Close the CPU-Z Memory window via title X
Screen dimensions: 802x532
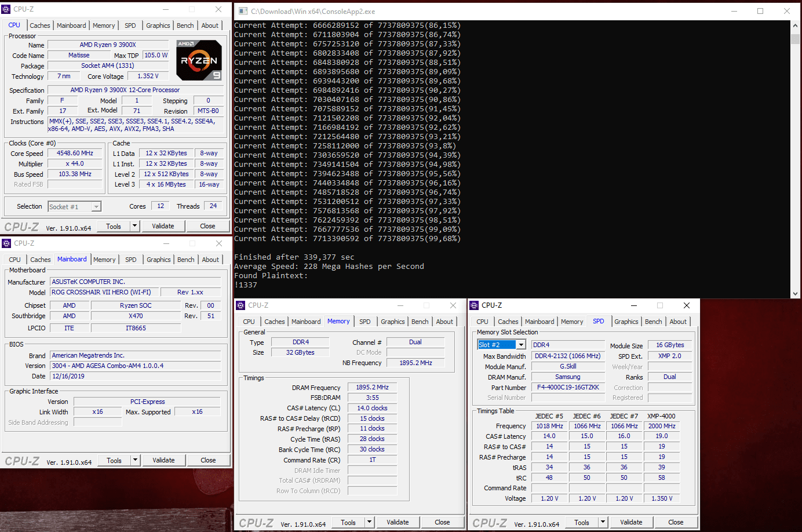(453, 305)
